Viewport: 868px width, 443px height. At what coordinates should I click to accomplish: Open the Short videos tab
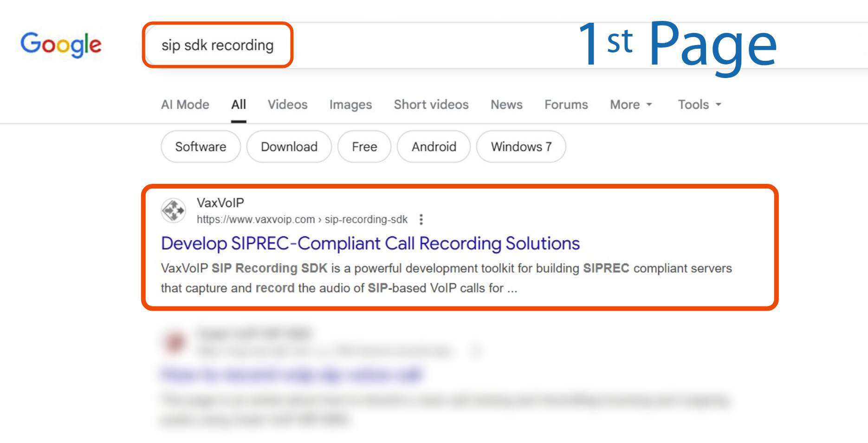(431, 104)
